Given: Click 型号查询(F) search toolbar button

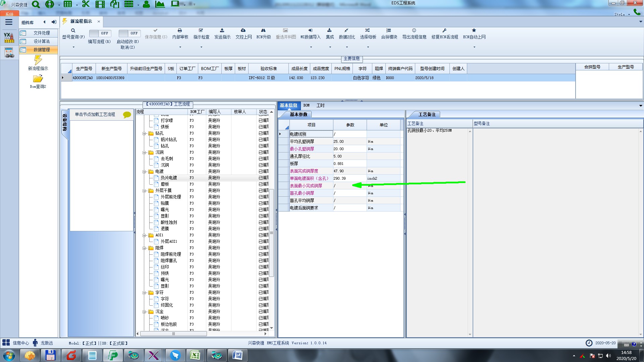Looking at the screenshot, I should click(x=73, y=34).
